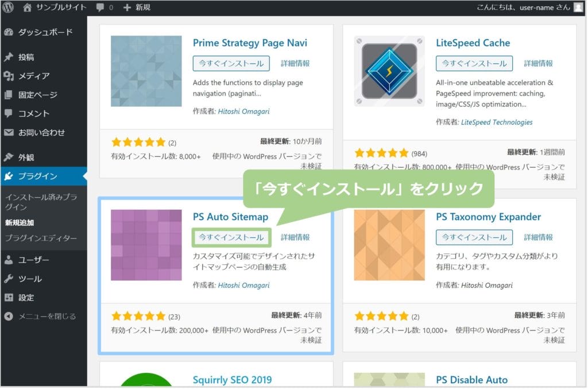The width and height of the screenshot is (588, 389).
Task: Click the plus icon for 新規
Action: click(127, 7)
